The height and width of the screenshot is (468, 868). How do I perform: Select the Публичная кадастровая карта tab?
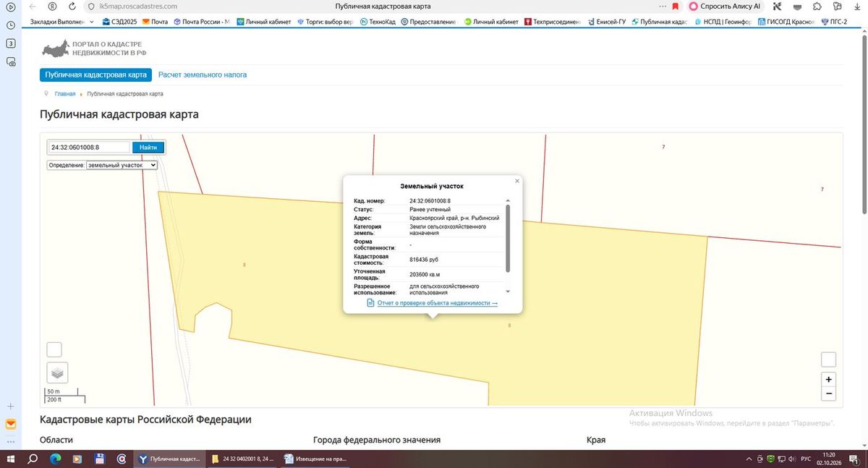pyautogui.click(x=95, y=75)
